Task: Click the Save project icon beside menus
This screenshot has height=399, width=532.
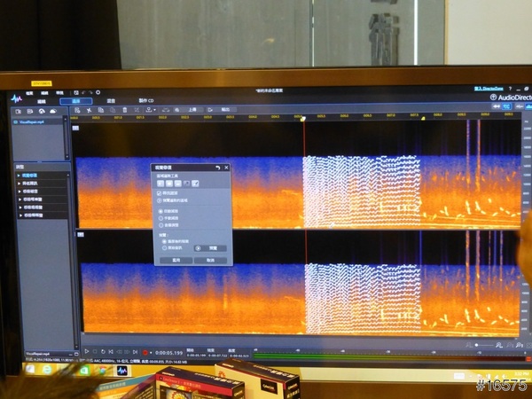Action: [76, 92]
